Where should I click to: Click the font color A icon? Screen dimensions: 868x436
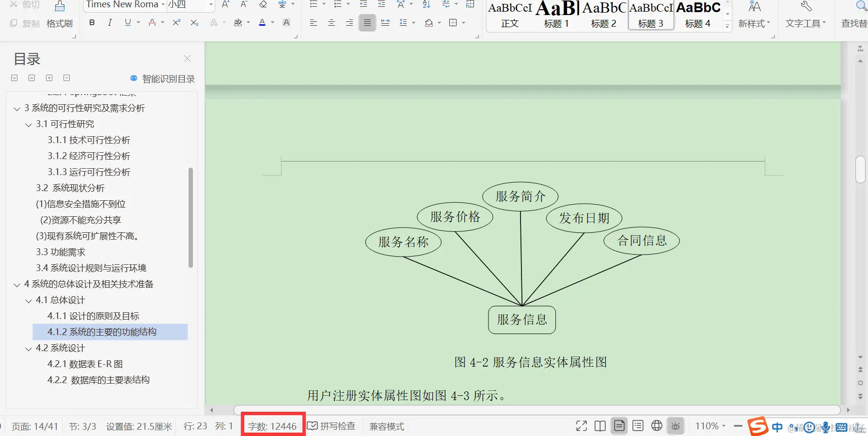coord(262,23)
